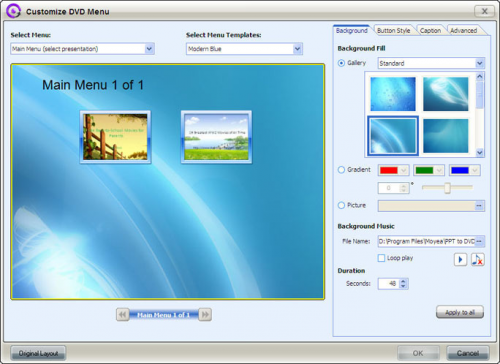
Task: Decrease duration seconds with the down spinner
Action: pyautogui.click(x=403, y=286)
